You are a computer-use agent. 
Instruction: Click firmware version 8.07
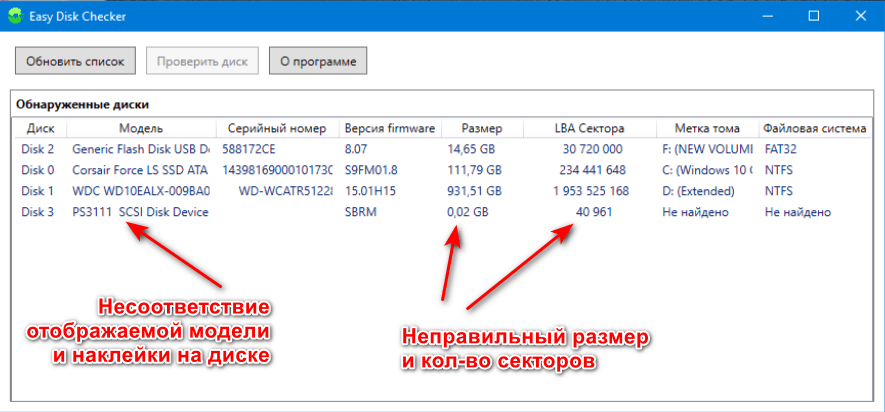(x=355, y=150)
